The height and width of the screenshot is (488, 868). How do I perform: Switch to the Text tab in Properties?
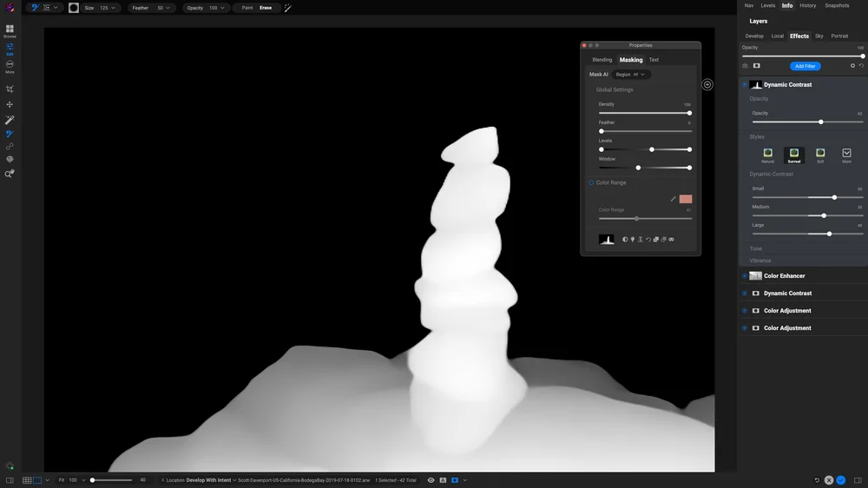(654, 60)
